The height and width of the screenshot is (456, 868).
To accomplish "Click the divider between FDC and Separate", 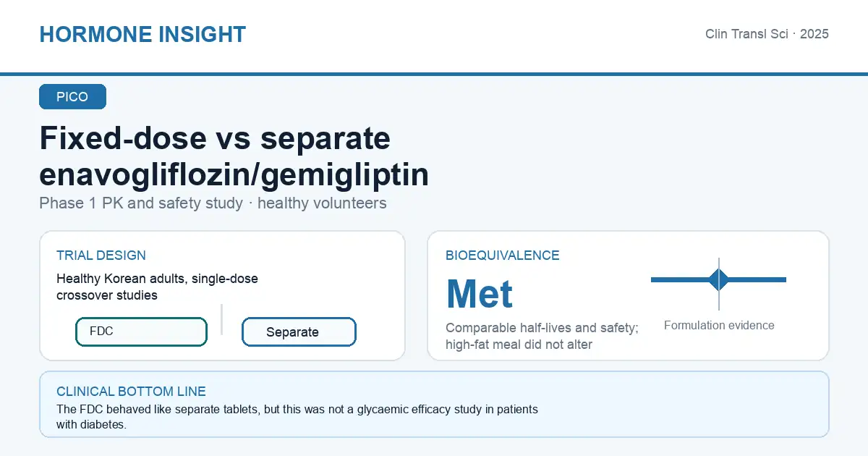I will 221,319.
